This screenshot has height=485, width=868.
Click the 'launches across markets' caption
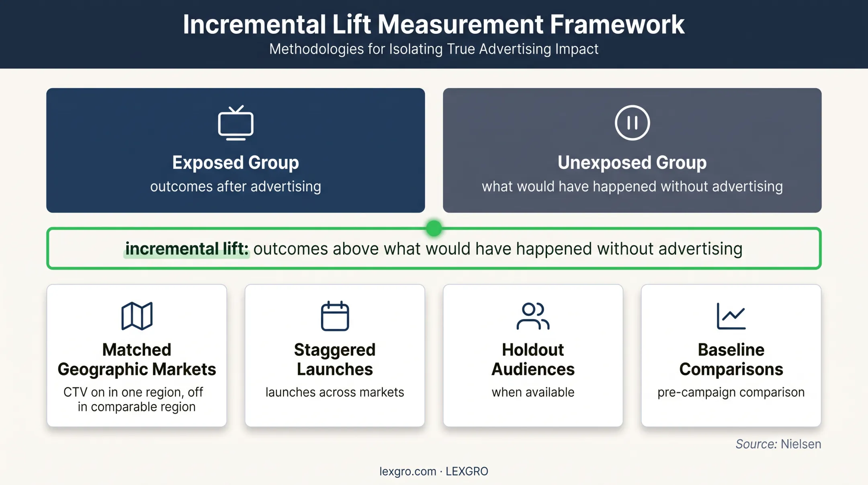pyautogui.click(x=335, y=392)
